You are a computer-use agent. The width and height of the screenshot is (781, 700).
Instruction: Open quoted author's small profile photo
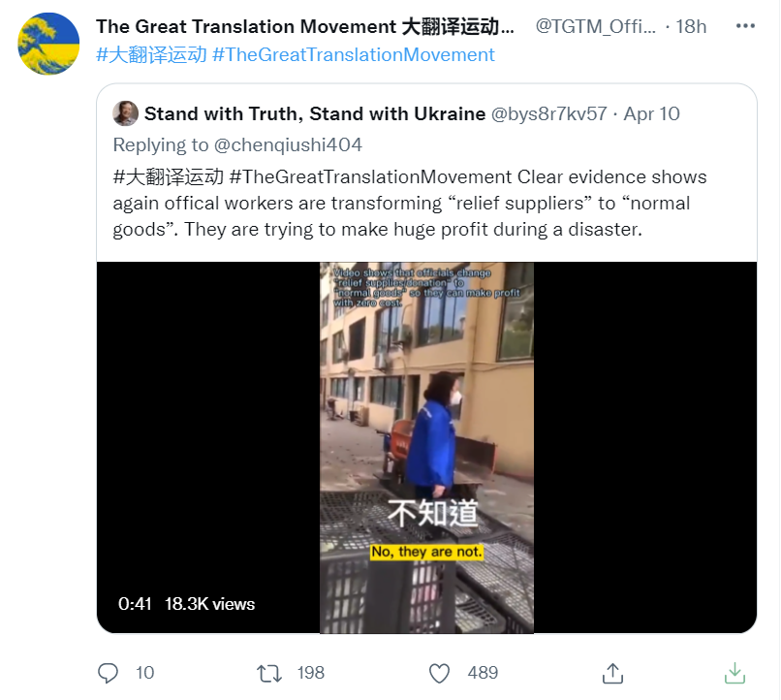pyautogui.click(x=126, y=113)
